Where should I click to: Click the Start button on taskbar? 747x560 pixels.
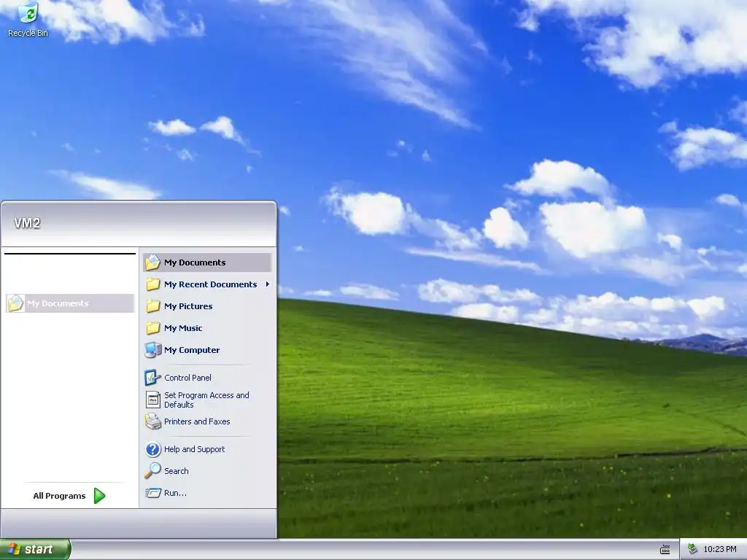(35, 550)
